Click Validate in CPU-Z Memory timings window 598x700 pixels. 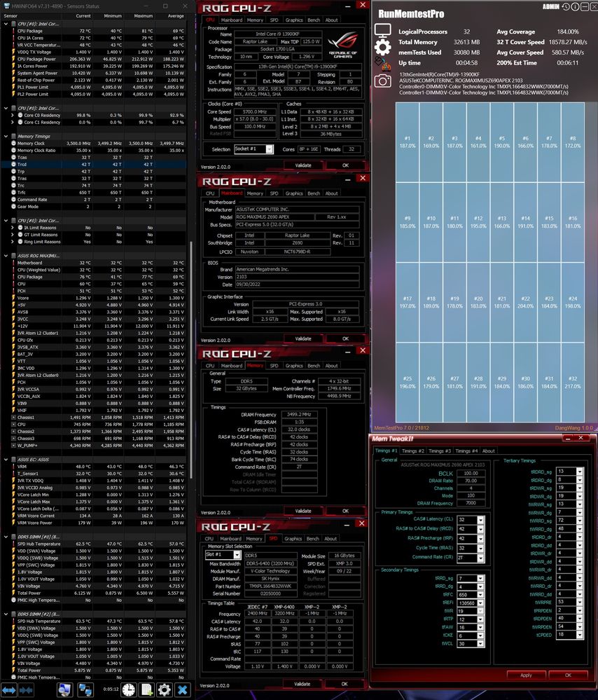[303, 511]
